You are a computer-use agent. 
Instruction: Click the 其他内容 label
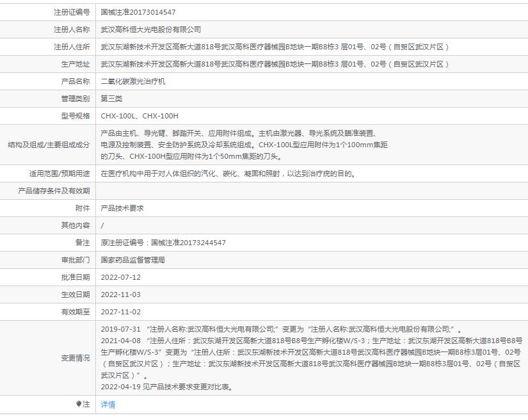point(76,225)
